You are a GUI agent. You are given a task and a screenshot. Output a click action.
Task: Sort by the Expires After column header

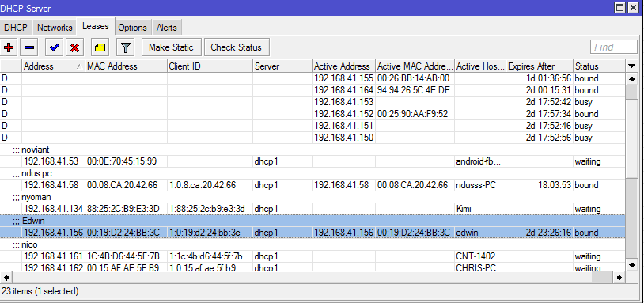[x=540, y=66]
